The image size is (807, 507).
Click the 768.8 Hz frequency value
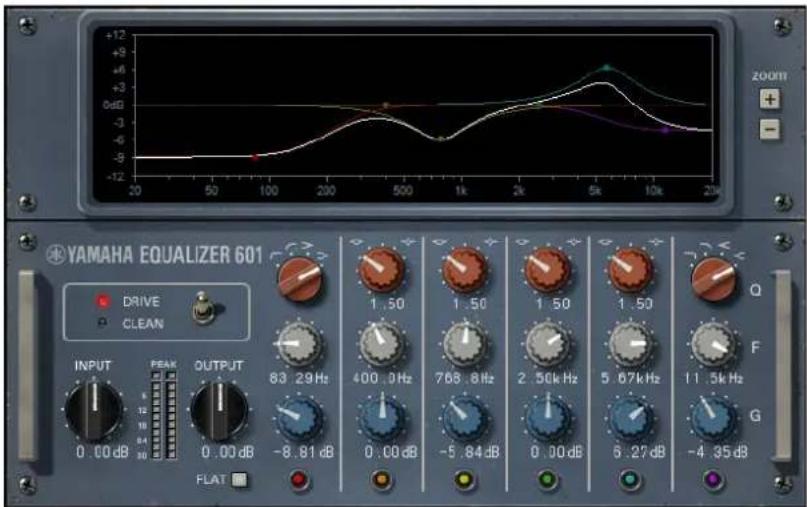click(465, 378)
